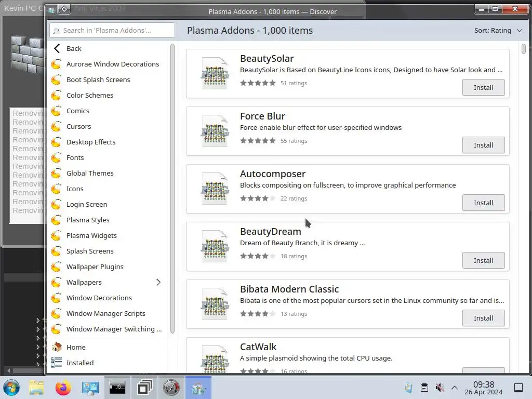Launch Firefox from the taskbar
The image size is (532, 399).
tap(63, 388)
